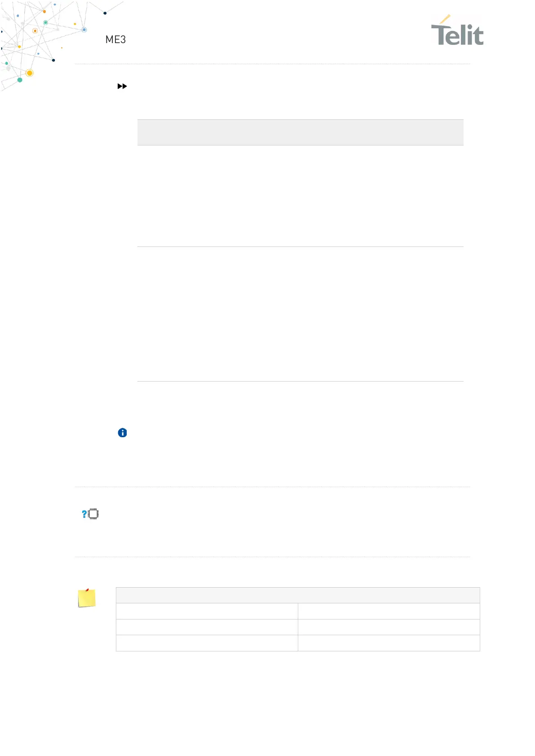The height and width of the screenshot is (756, 535).
Task: Click the blue ringed dot in the network graphic
Action: (x=84, y=30)
